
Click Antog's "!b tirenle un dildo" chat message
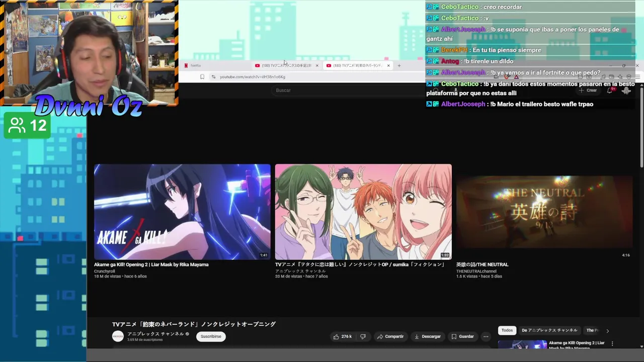[x=470, y=61]
